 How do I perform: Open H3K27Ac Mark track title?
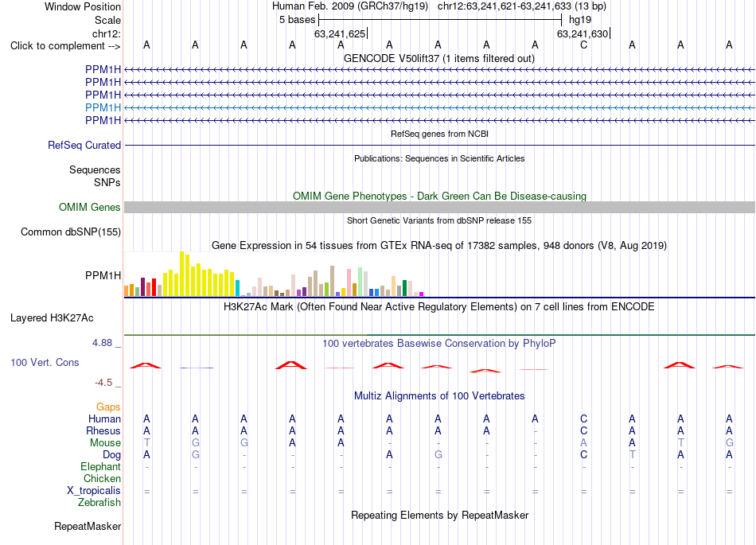(439, 307)
